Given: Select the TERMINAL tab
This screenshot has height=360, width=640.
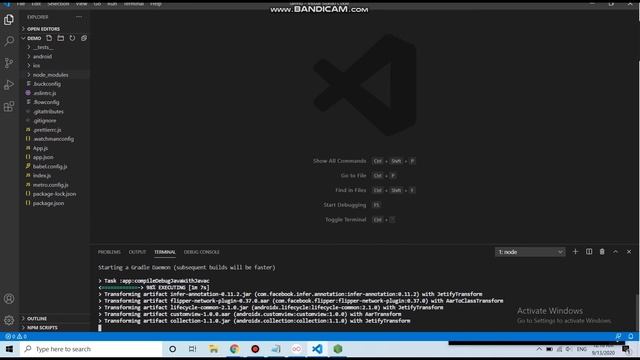Looking at the screenshot, I should 164,252.
